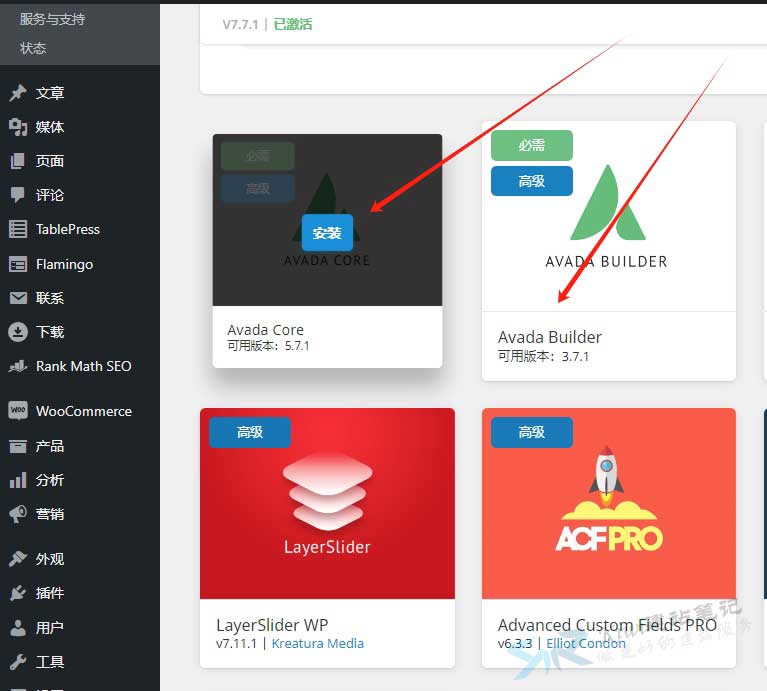The height and width of the screenshot is (691, 767).
Task: Click the WooCommerce logo icon
Action: pos(18,410)
